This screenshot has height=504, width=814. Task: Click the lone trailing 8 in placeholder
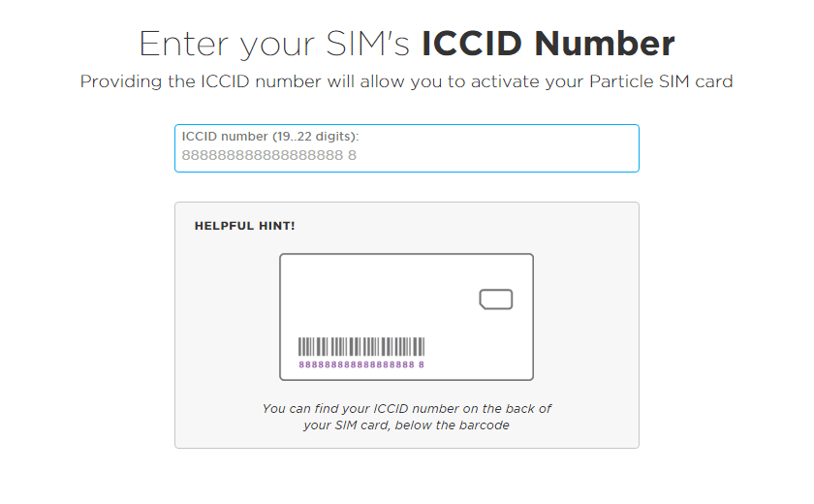click(x=353, y=155)
